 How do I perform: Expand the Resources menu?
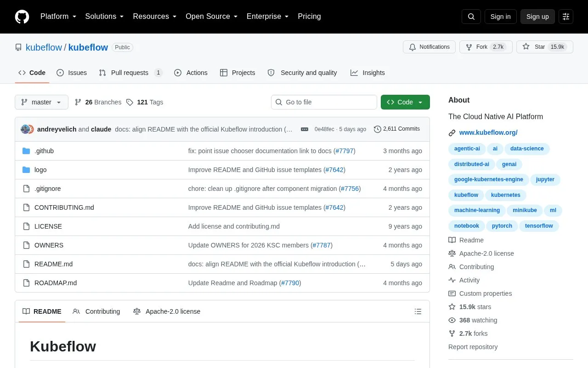(155, 17)
